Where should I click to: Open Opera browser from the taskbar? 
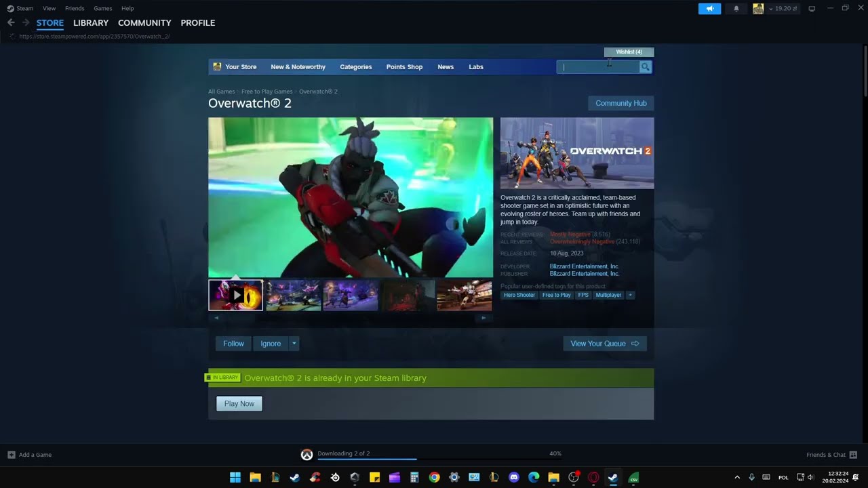[593, 477]
